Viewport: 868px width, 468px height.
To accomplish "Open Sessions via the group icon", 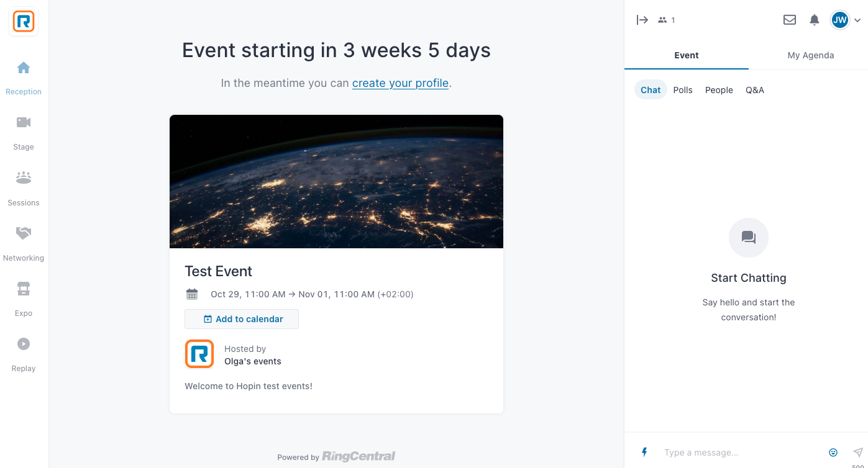I will coord(24,178).
